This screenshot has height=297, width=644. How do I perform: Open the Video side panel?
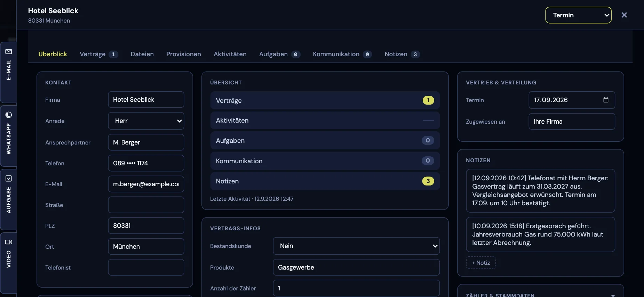pyautogui.click(x=8, y=263)
